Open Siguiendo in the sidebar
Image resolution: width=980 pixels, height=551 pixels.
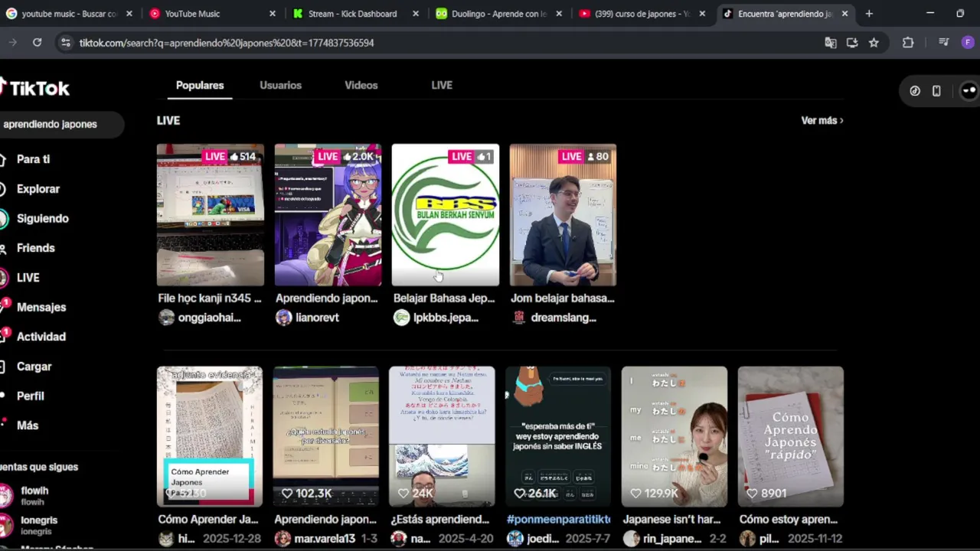point(42,219)
